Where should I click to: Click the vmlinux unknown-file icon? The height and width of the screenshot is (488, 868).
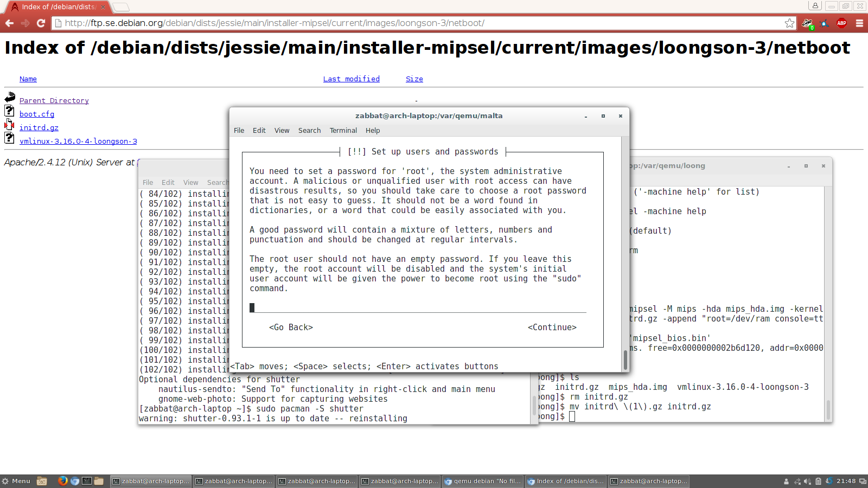pos(10,138)
